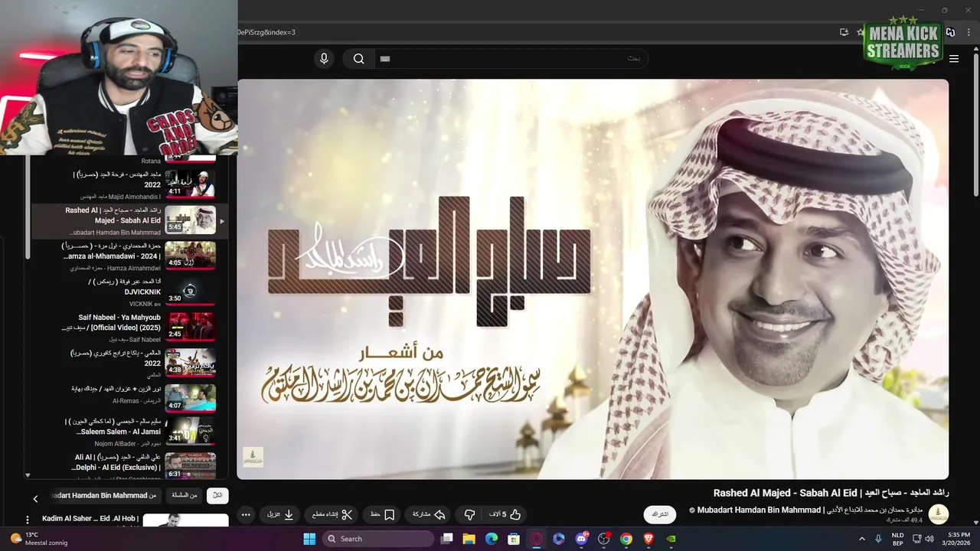
Task: Open more actions three-dot button below the video
Action: (x=246, y=515)
